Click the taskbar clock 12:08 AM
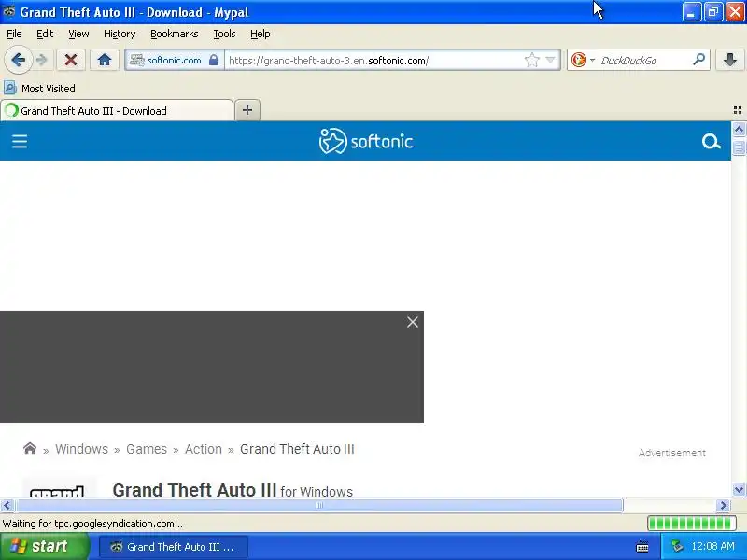This screenshot has height=560, width=747. point(712,546)
